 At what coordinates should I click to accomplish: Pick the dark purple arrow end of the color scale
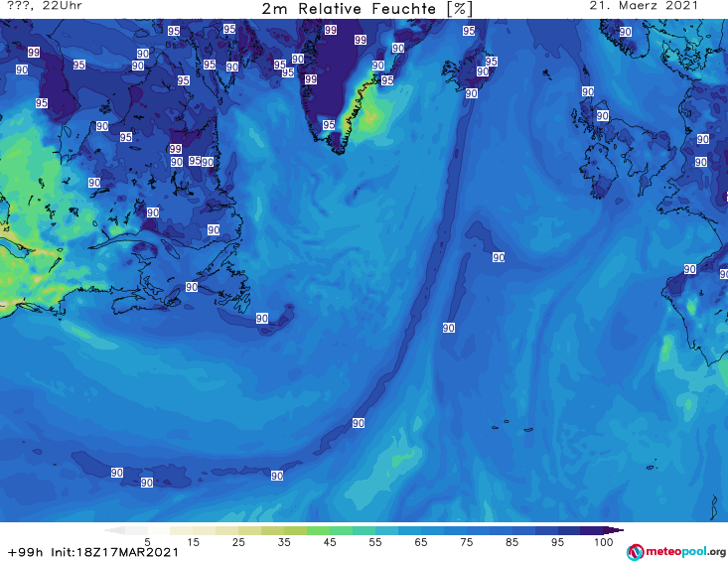click(x=614, y=530)
